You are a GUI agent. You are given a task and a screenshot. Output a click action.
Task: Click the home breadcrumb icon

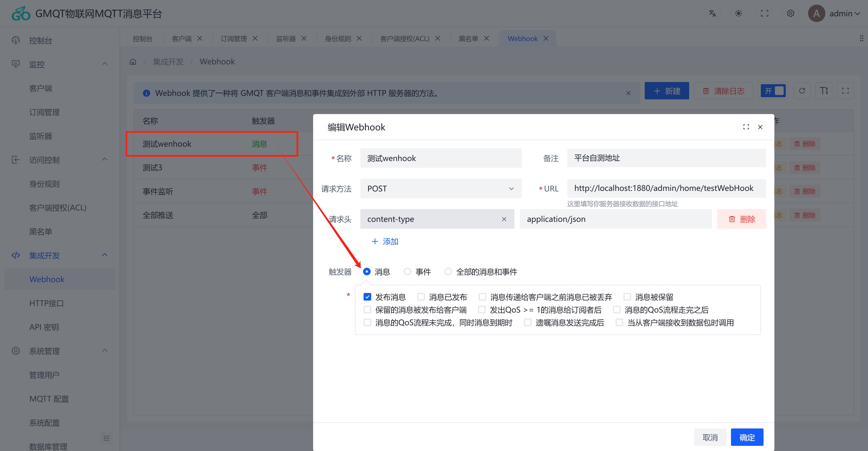pos(133,61)
